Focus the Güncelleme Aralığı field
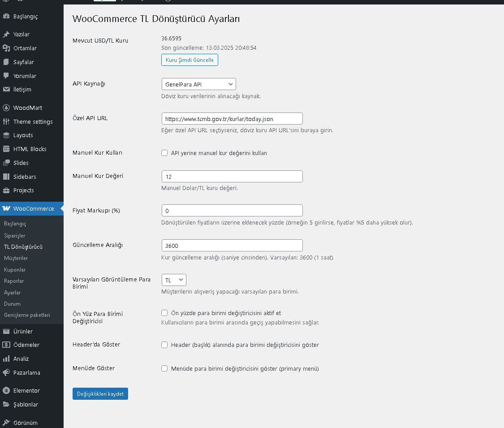 click(x=232, y=246)
